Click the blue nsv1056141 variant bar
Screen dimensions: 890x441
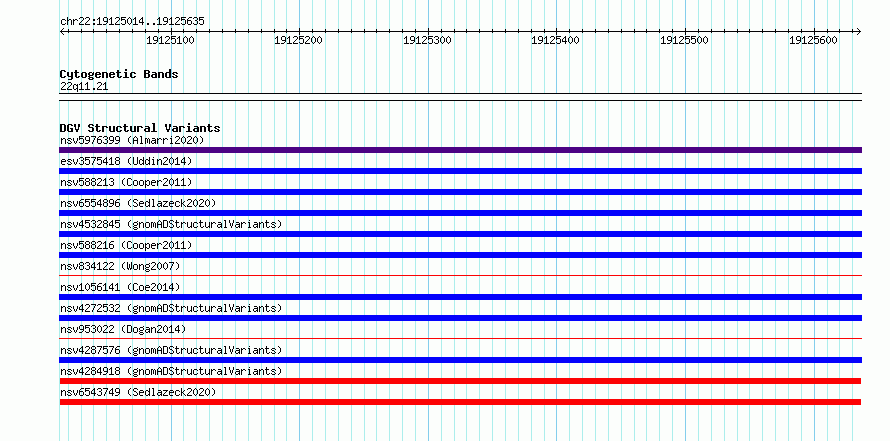(x=460, y=297)
